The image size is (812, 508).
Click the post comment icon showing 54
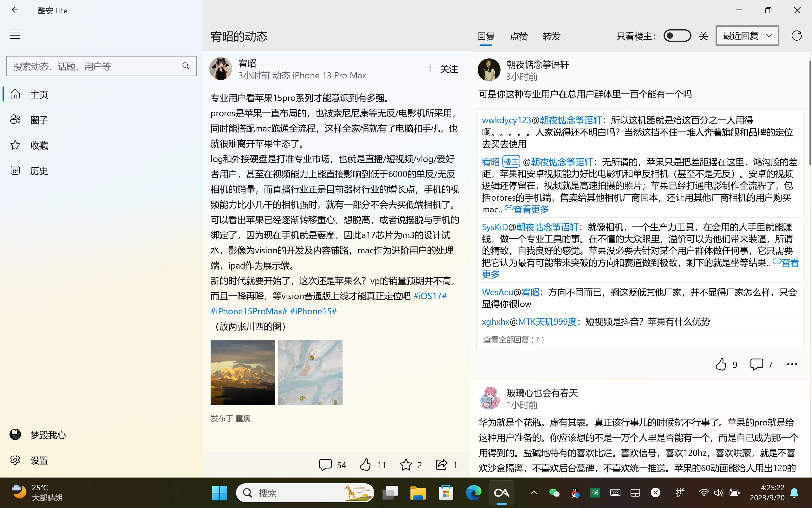[332, 465]
